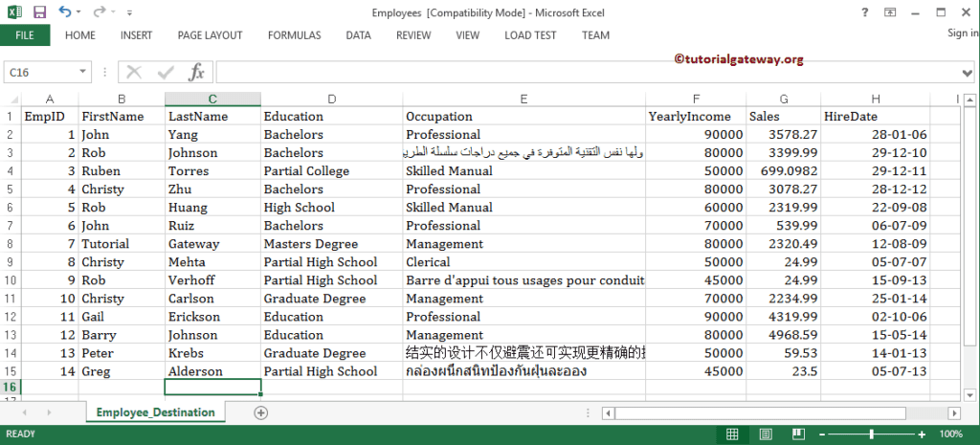The height and width of the screenshot is (445, 980).
Task: Open zoom dialog via 100% label
Action: pos(950,434)
